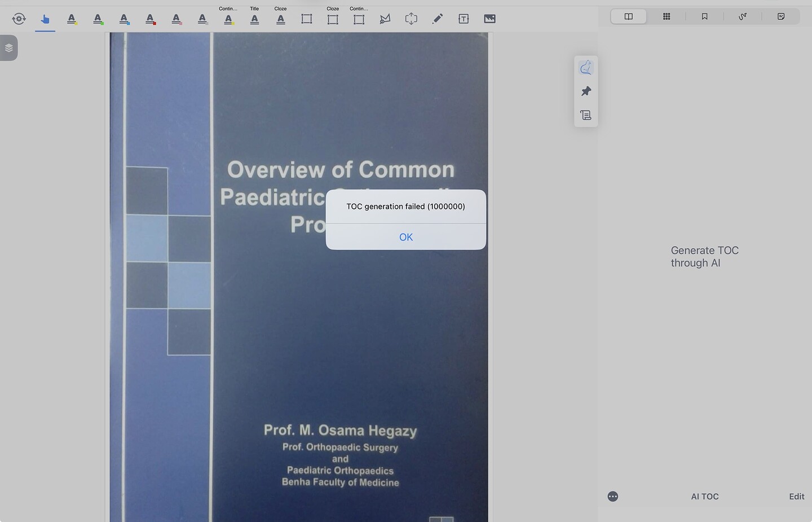Open the layers side tab
Image resolution: width=812 pixels, height=522 pixels.
[x=8, y=48]
